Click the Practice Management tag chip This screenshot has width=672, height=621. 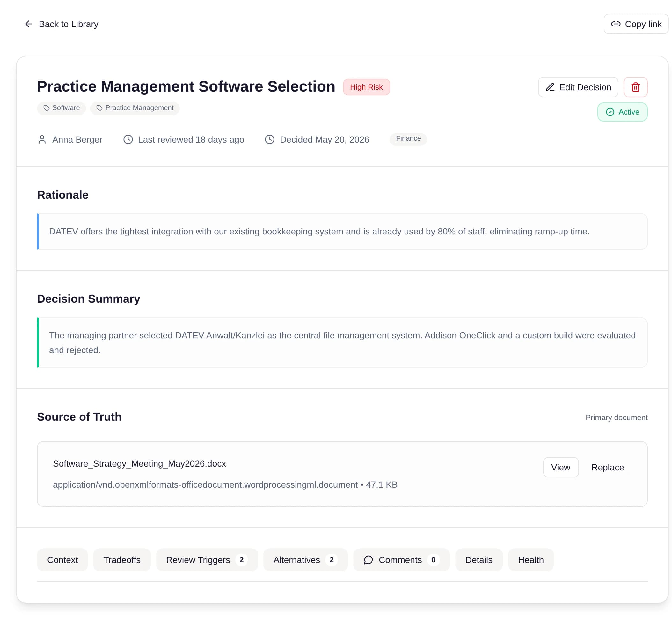(x=135, y=108)
